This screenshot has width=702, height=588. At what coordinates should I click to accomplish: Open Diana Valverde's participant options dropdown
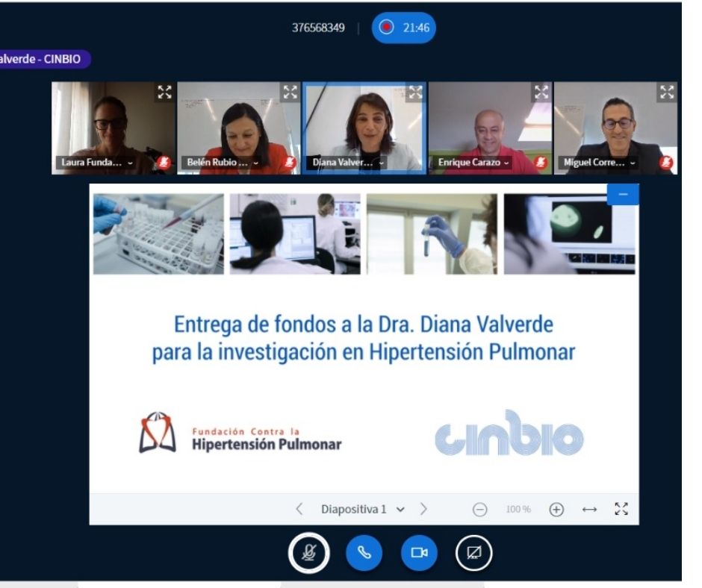point(382,163)
